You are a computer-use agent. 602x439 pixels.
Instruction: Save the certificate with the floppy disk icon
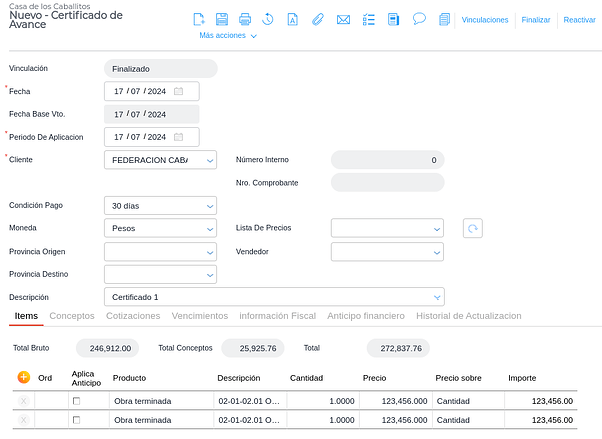(221, 19)
